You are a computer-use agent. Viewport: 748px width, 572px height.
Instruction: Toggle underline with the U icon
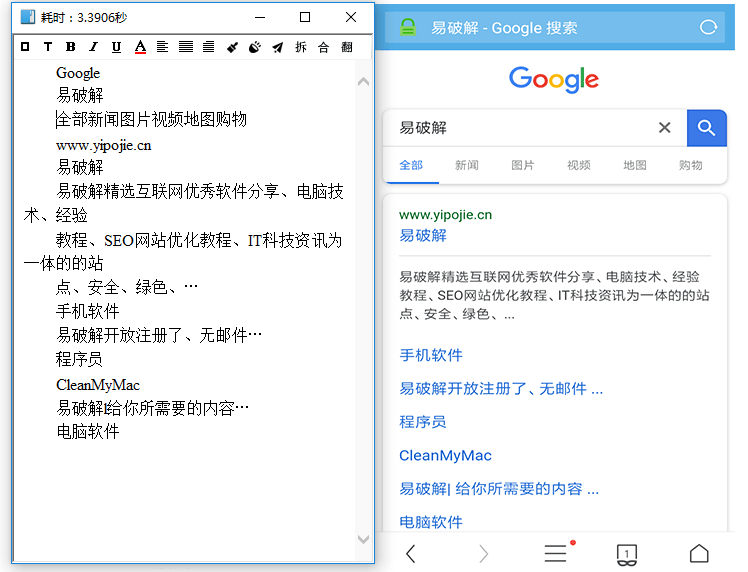pos(116,47)
